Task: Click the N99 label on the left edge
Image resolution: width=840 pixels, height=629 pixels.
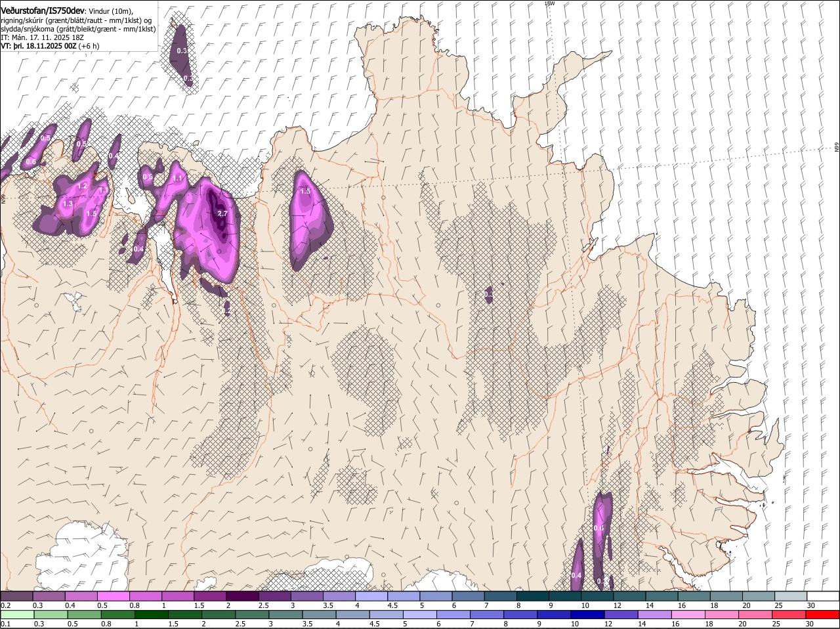Action: 3,198
